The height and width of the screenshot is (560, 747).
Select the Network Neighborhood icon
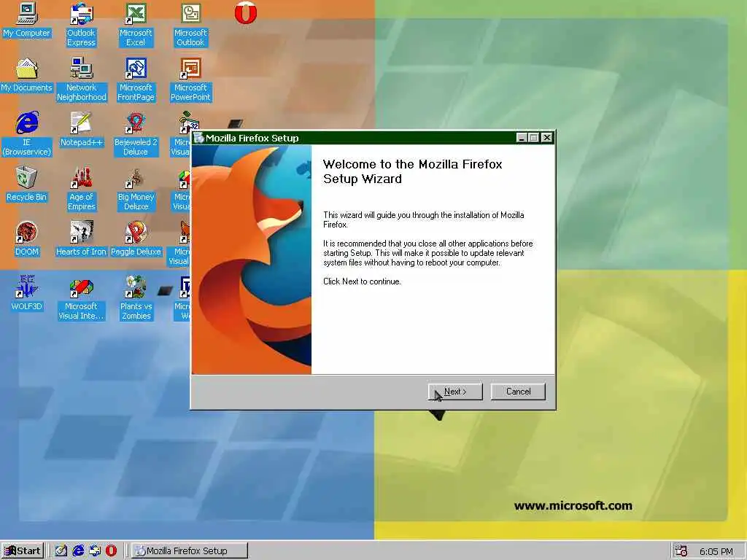82,79
